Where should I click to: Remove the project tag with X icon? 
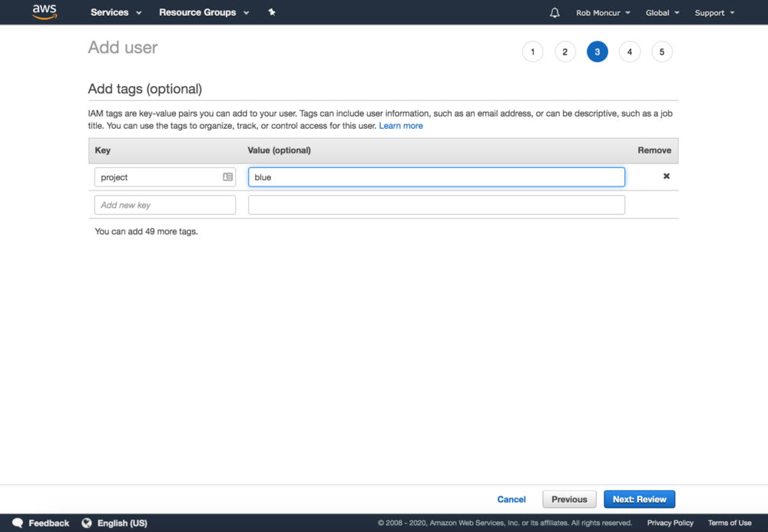point(666,177)
